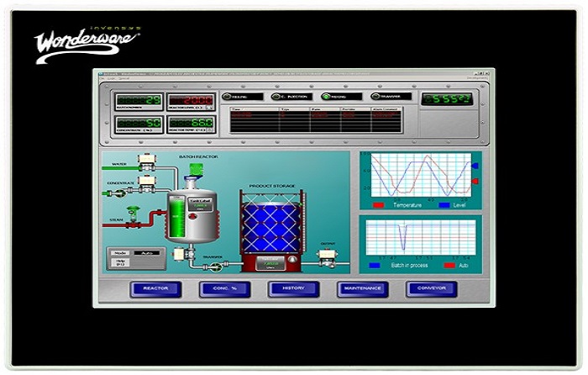Toggle the MIXING indicator light
Screen dimensions: 588x375
[x=341, y=97]
